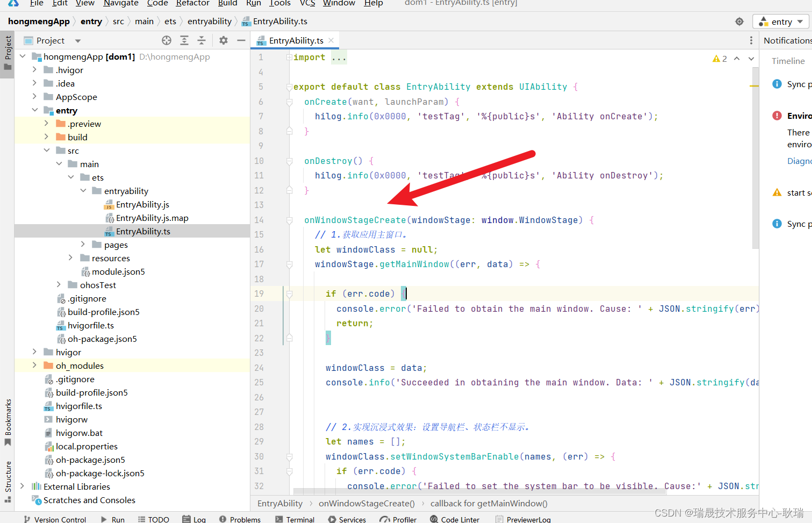Open the entry run configuration dropdown

point(781,22)
